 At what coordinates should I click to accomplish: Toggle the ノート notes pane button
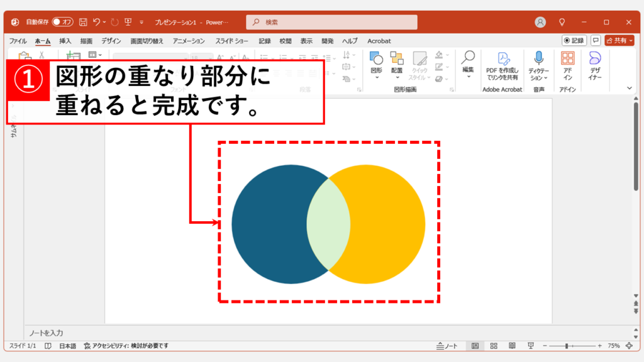(x=447, y=346)
